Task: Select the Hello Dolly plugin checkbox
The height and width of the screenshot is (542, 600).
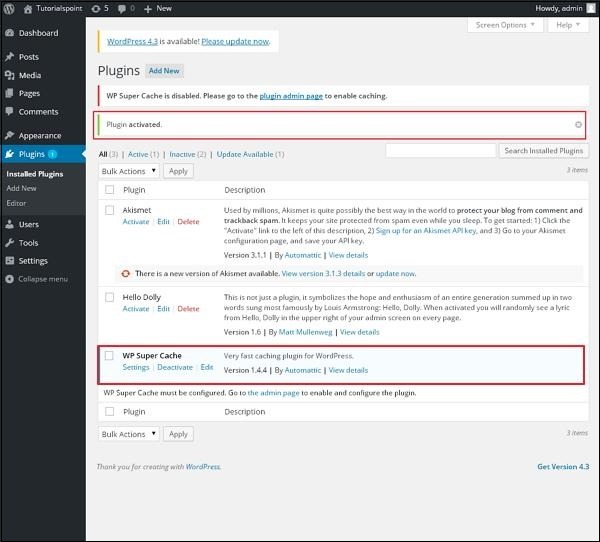Action: click(x=110, y=297)
